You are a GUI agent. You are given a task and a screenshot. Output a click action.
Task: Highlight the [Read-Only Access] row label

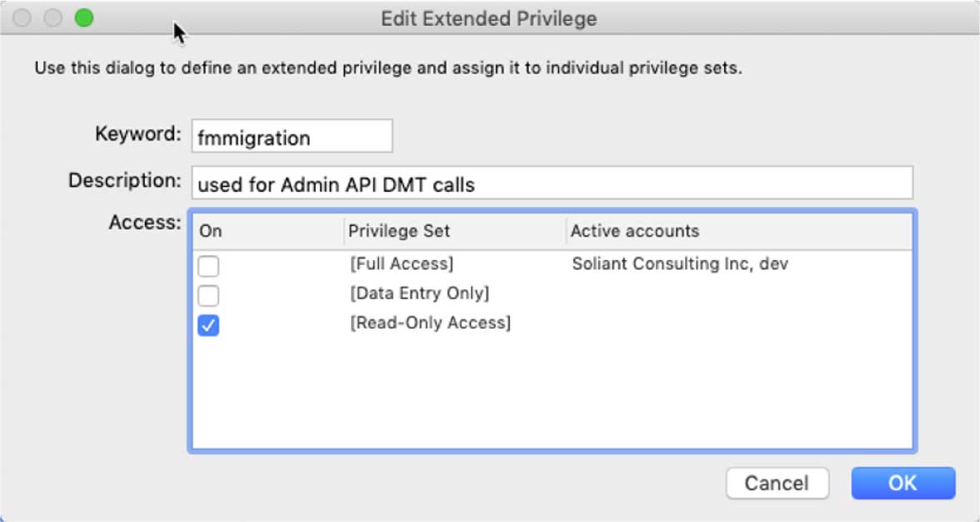click(x=430, y=323)
